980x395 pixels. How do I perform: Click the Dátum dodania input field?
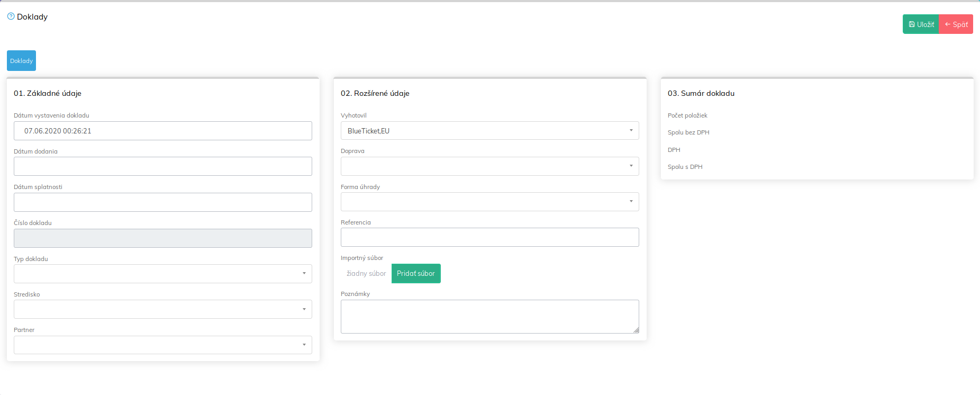[162, 166]
